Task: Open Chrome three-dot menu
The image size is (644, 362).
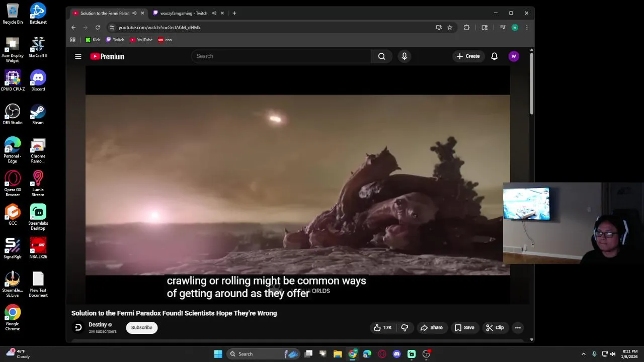Action: (527, 28)
